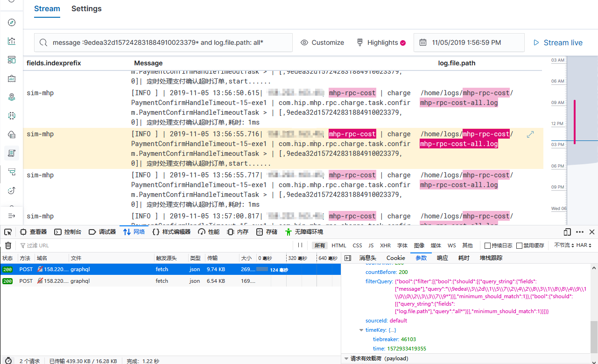Click the log query input field
Image resolution: width=598 pixels, height=364 pixels.
click(163, 42)
